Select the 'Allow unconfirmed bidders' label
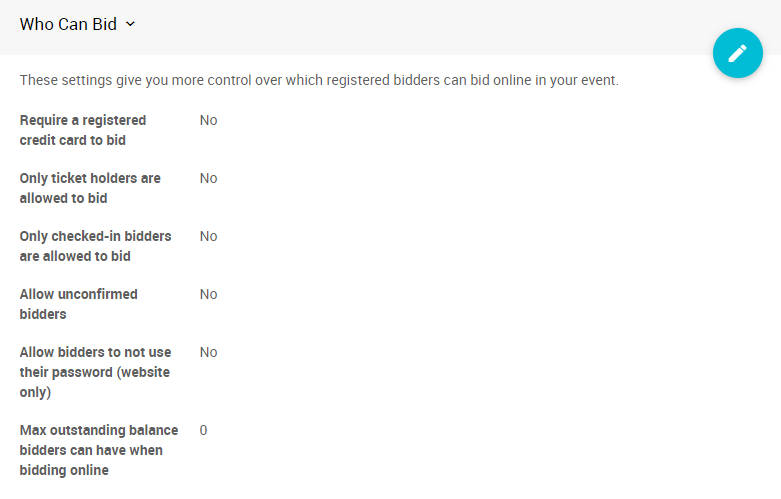The image size is (781, 499). pyautogui.click(x=79, y=304)
